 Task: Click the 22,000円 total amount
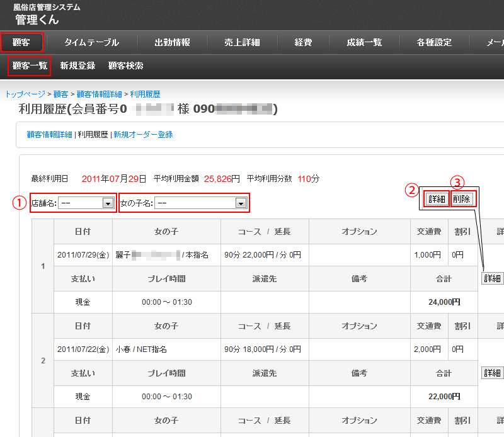[x=444, y=397]
